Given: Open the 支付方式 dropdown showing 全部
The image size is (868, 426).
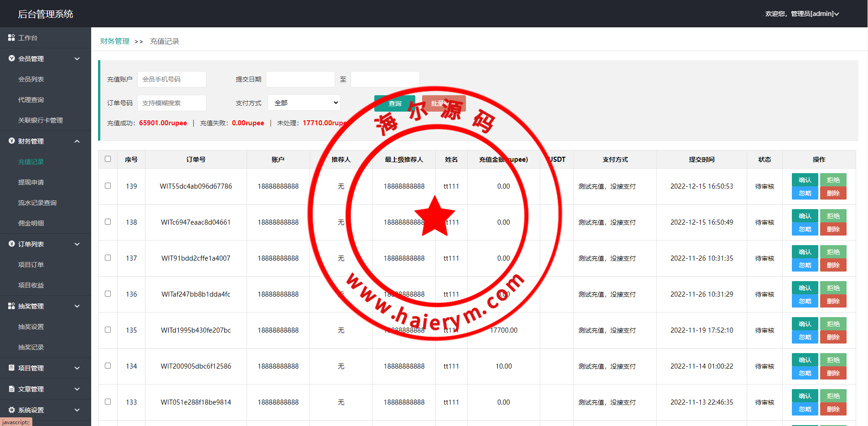Looking at the screenshot, I should click(304, 103).
